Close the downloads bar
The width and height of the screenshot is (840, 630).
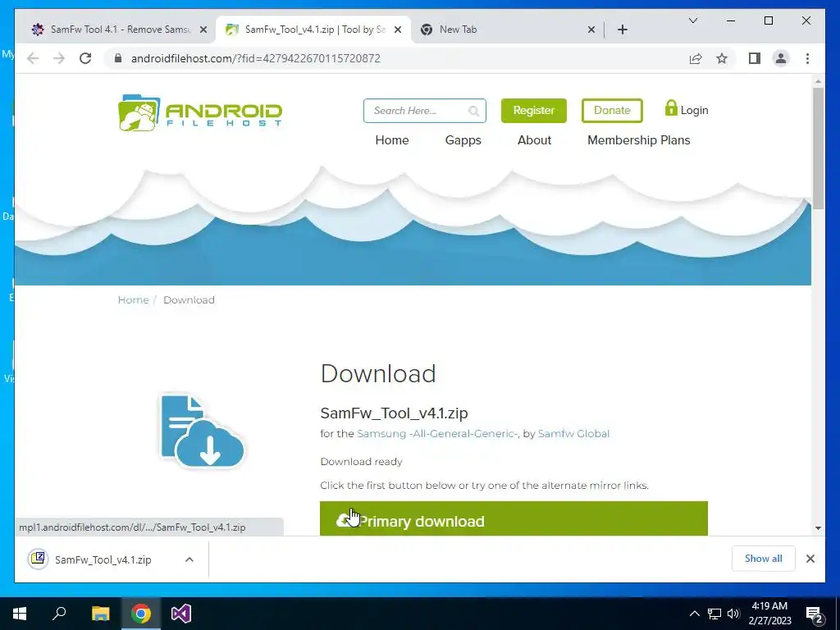click(810, 559)
